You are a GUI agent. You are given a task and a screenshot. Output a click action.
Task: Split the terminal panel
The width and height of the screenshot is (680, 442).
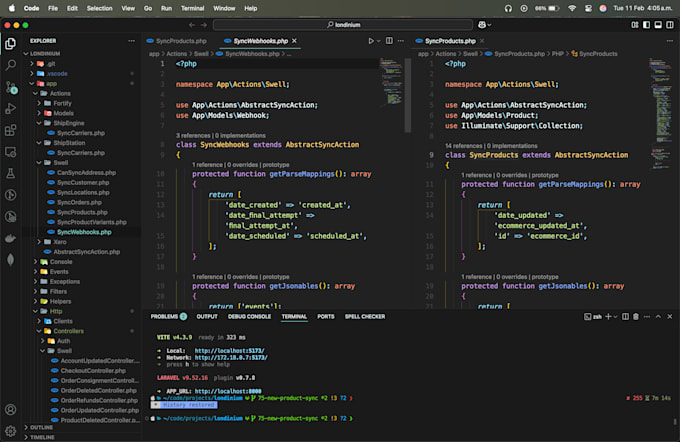point(625,317)
